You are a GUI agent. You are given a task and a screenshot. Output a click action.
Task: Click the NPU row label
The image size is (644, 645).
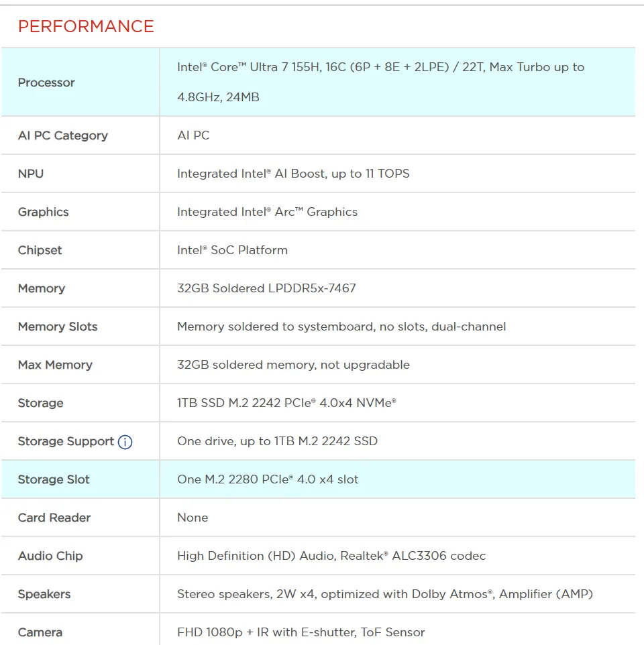pyautogui.click(x=31, y=174)
